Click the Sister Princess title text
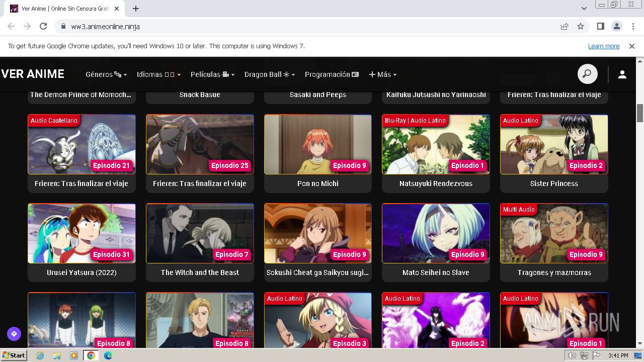This screenshot has height=362, width=644. 554,184
